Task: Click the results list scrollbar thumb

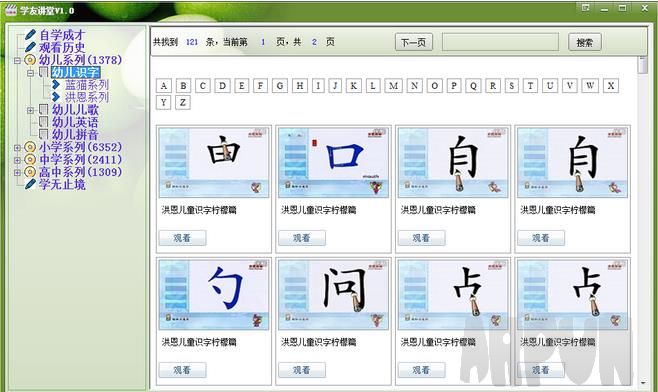Action: (x=642, y=65)
